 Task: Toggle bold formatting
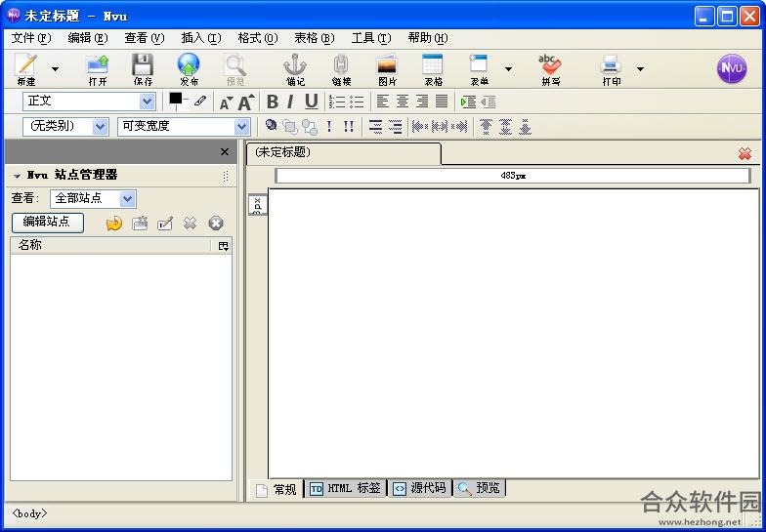click(273, 102)
